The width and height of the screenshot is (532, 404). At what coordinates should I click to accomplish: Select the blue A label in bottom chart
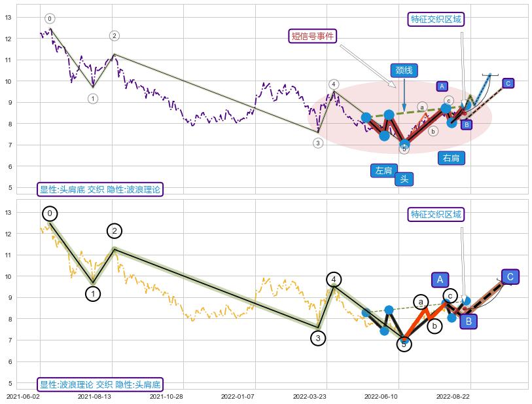coord(440,280)
